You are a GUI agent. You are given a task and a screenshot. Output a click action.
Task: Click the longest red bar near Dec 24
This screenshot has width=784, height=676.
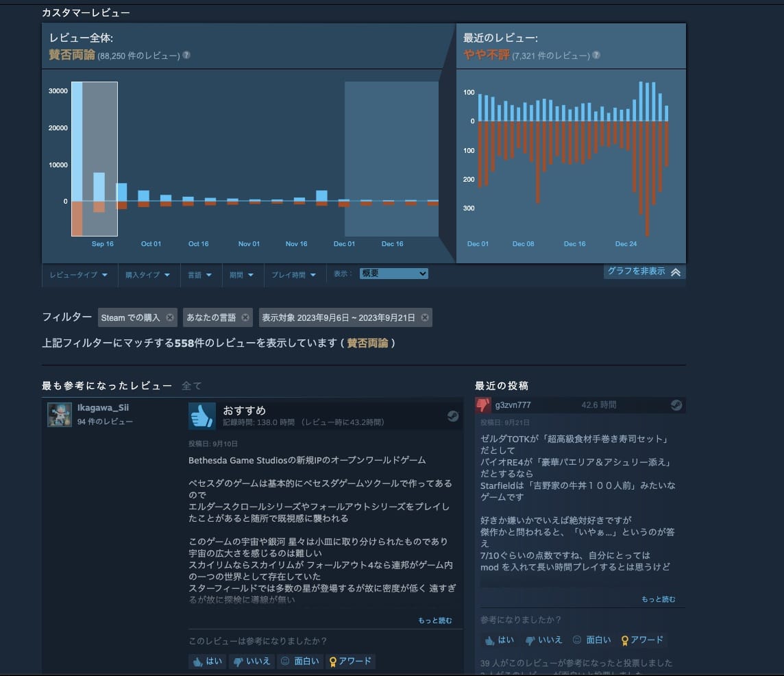(x=647, y=178)
